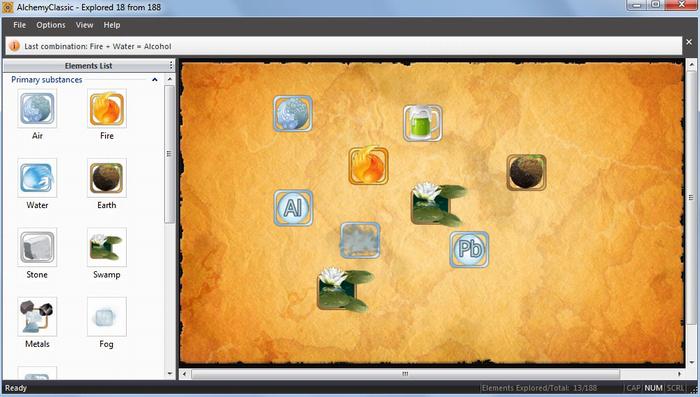Click the CAP indicator in status bar
This screenshot has height=397, width=700.
point(633,388)
